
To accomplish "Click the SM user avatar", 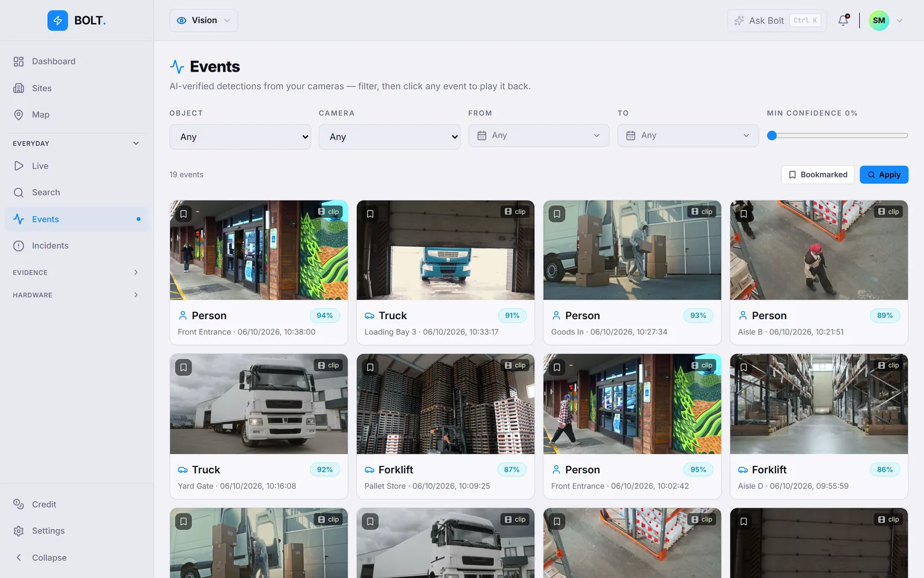I will tap(879, 20).
